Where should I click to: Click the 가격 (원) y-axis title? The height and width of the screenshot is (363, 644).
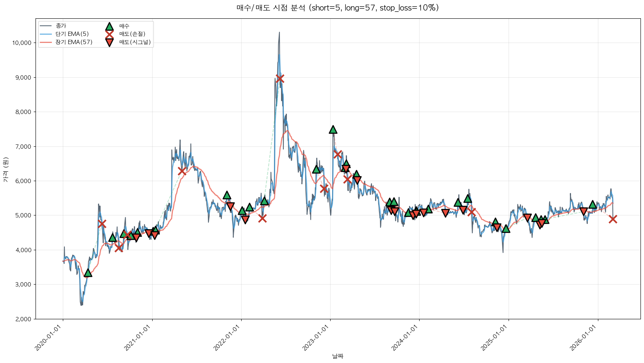click(5, 169)
